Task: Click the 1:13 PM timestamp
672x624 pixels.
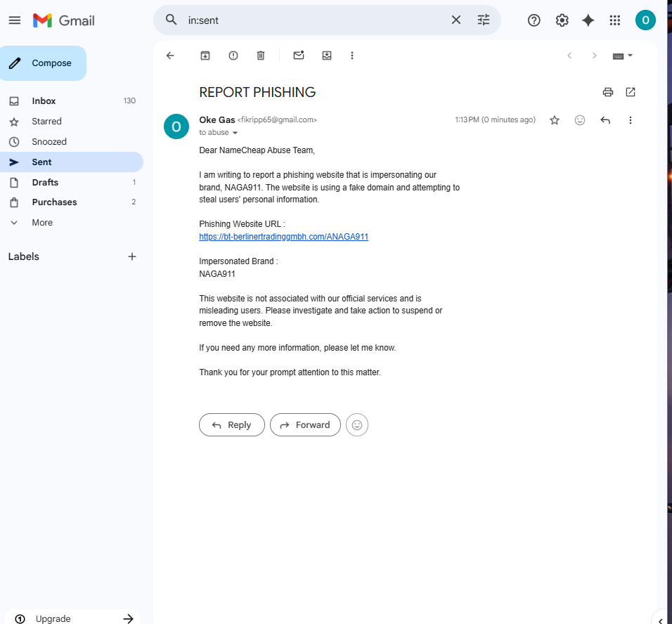Action: 495,120
